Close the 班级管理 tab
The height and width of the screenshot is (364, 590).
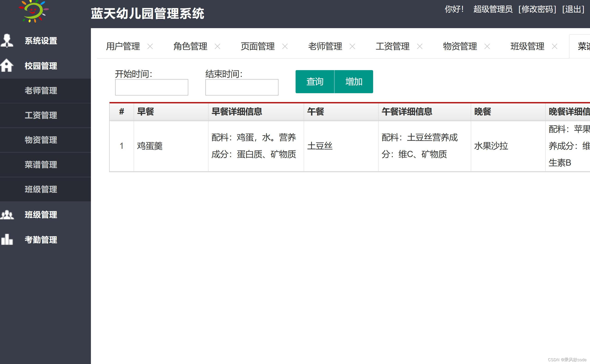(555, 46)
